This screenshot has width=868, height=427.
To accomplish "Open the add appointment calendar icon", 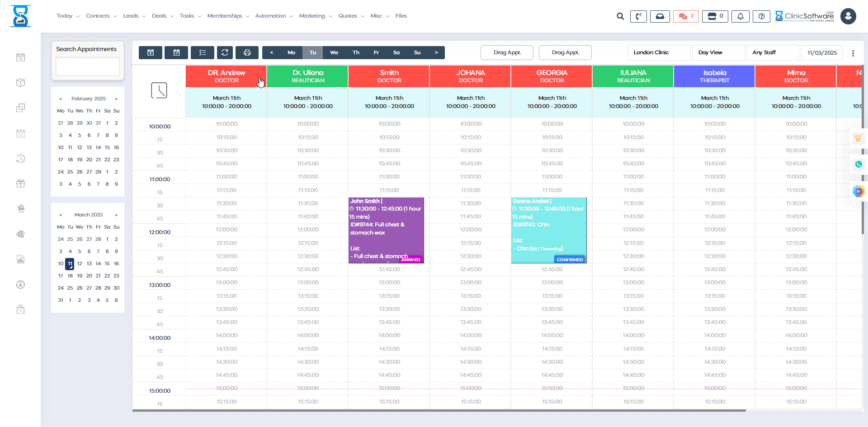I will click(151, 52).
